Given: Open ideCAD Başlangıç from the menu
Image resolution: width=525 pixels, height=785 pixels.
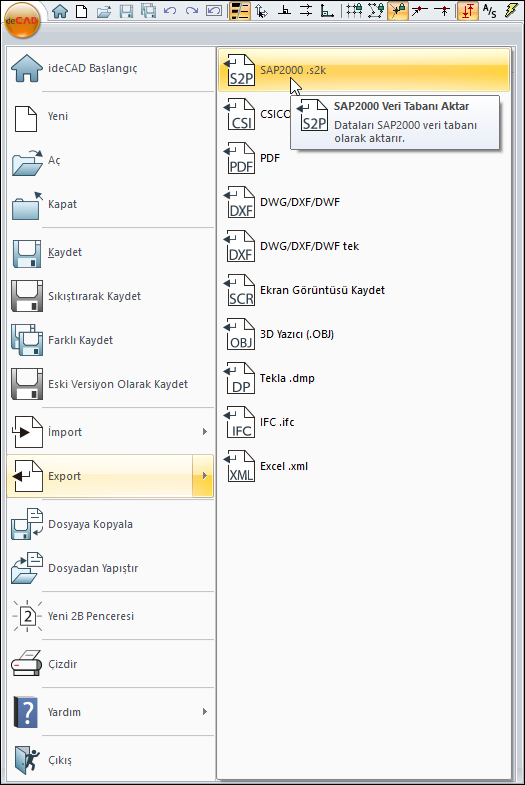Looking at the screenshot, I should point(111,68).
